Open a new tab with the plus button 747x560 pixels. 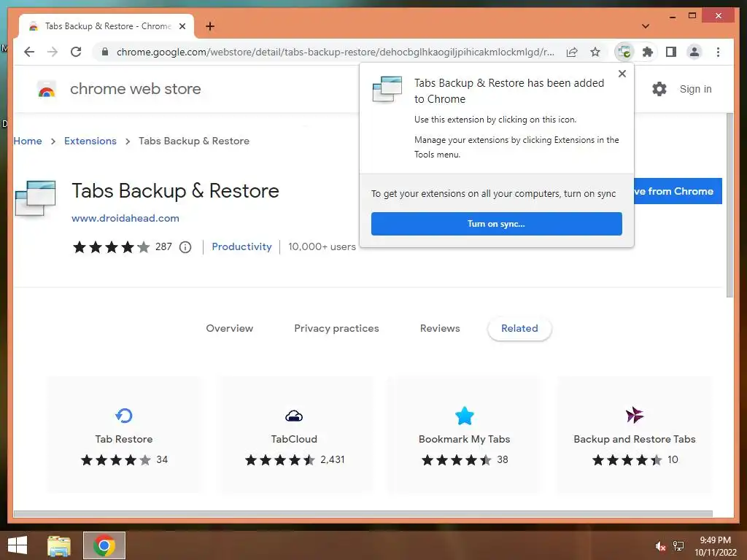pyautogui.click(x=210, y=26)
